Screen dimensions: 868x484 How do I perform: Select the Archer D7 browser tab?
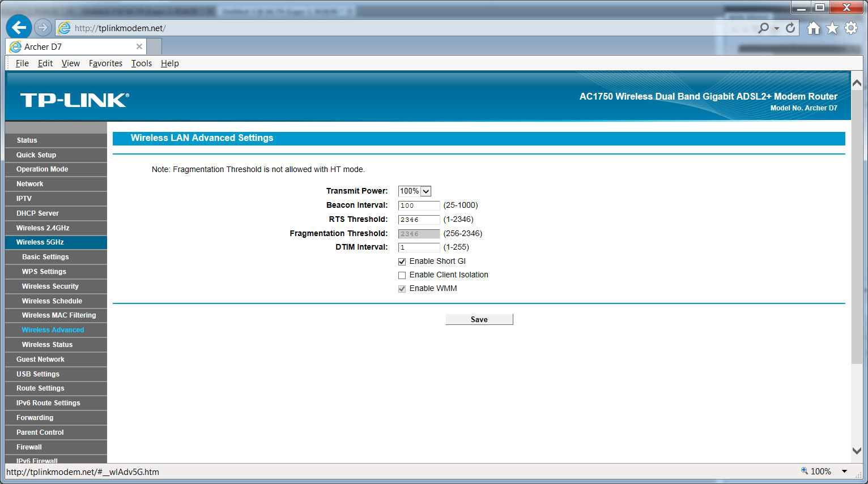pos(76,46)
